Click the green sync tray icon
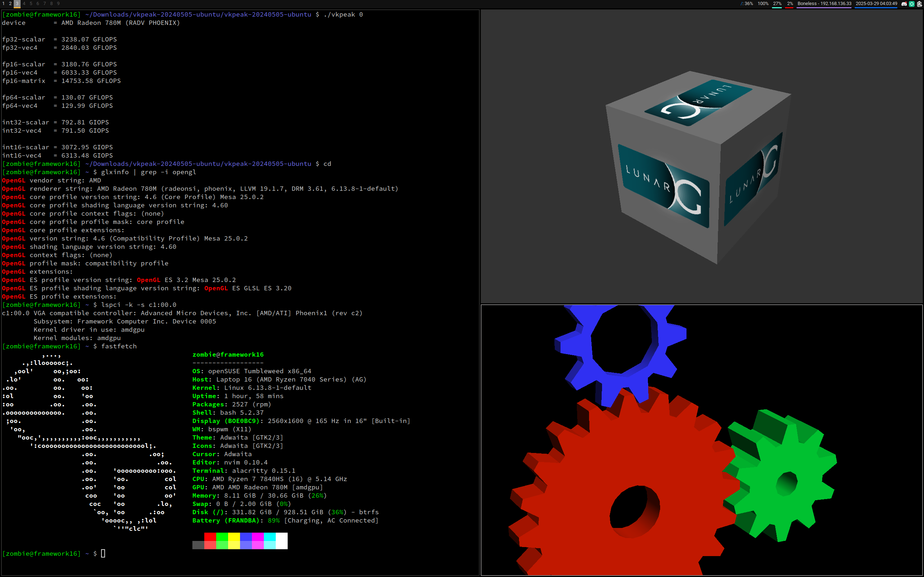 [911, 4]
